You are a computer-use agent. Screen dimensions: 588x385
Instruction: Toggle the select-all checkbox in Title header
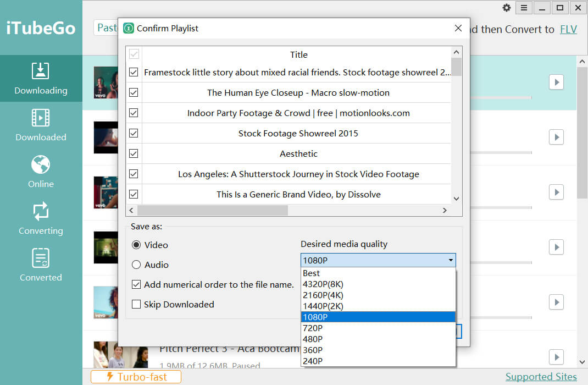(134, 54)
